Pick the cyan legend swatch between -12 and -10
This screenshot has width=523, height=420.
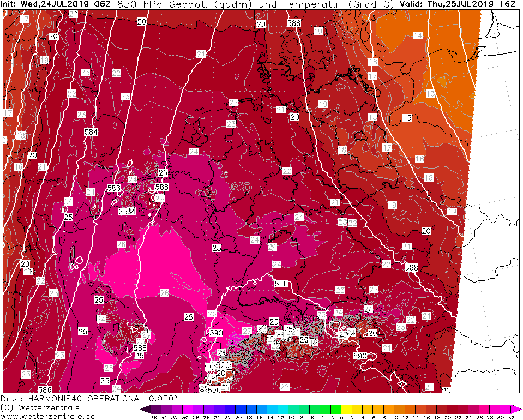283,409
